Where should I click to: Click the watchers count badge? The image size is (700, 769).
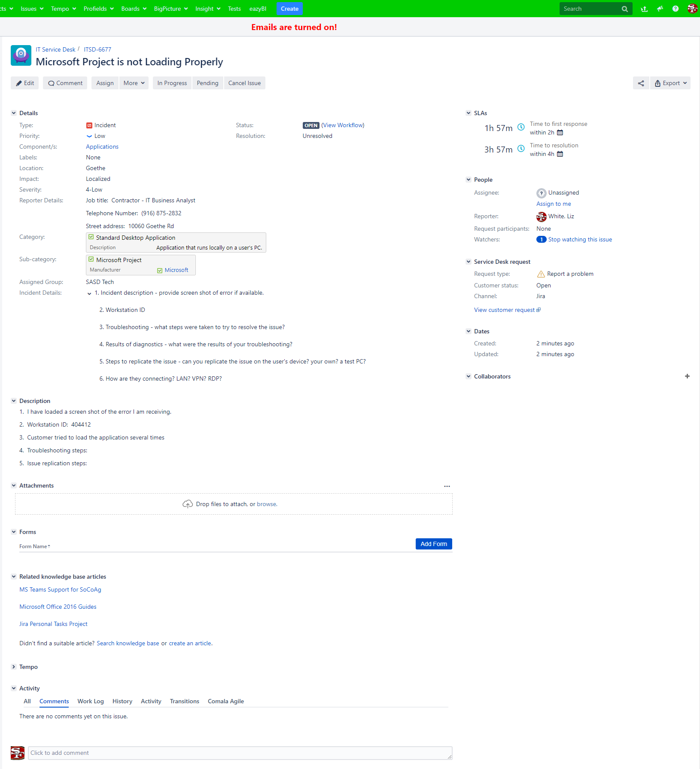[x=542, y=240]
